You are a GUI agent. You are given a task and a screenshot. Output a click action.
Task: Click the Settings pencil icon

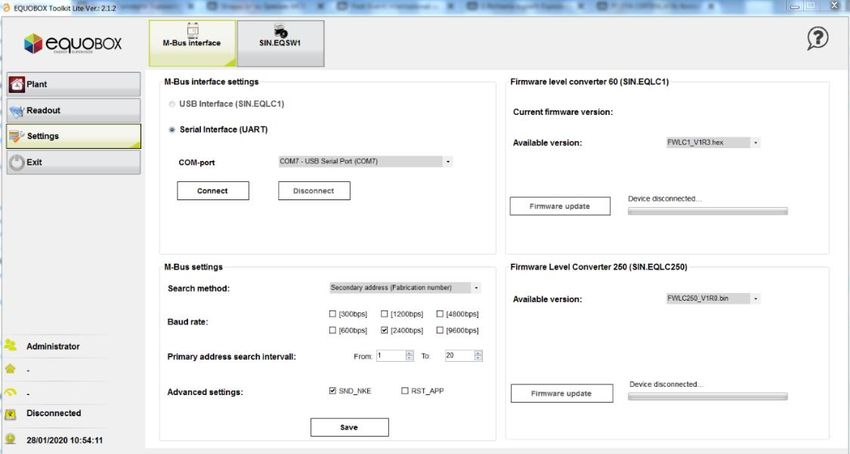[x=17, y=136]
